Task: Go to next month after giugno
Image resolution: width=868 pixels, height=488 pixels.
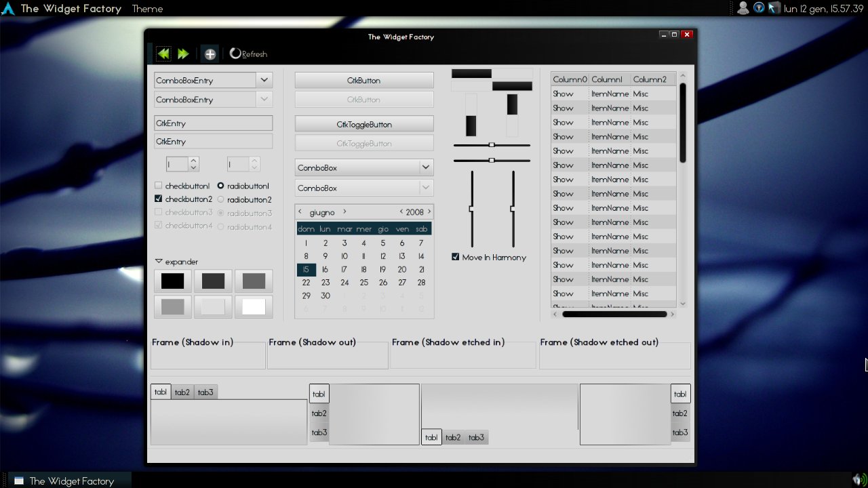Action: click(x=344, y=211)
